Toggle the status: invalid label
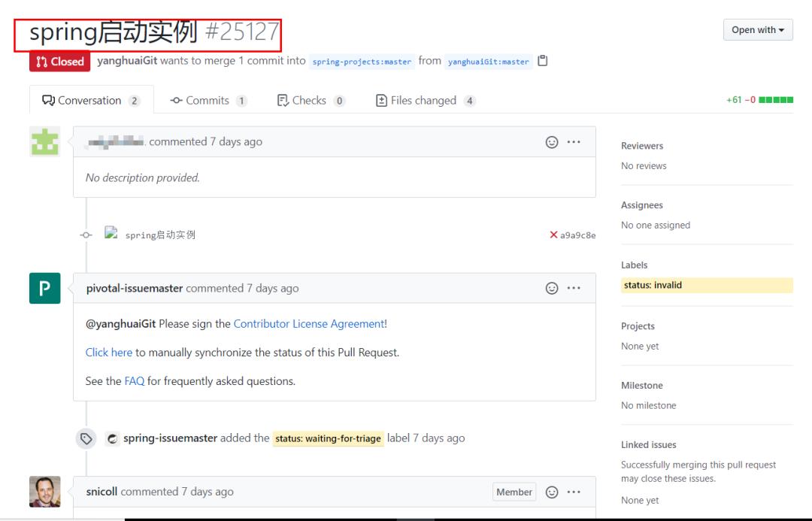 654,285
